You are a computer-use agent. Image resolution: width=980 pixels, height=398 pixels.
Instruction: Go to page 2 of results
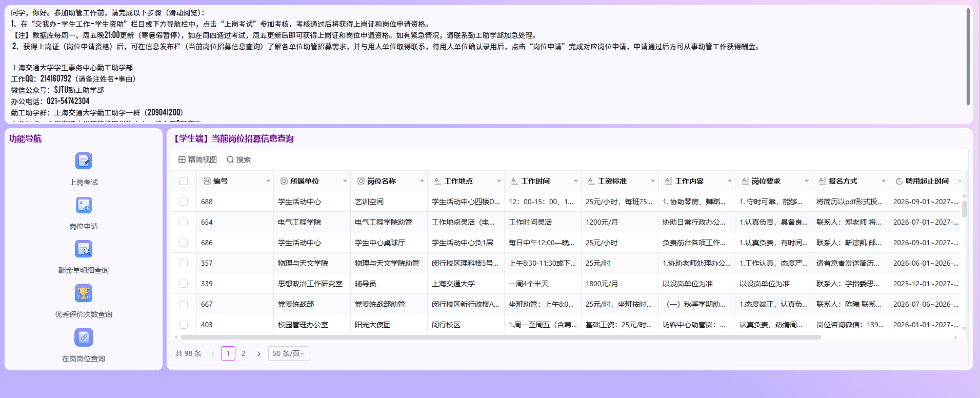point(244,353)
